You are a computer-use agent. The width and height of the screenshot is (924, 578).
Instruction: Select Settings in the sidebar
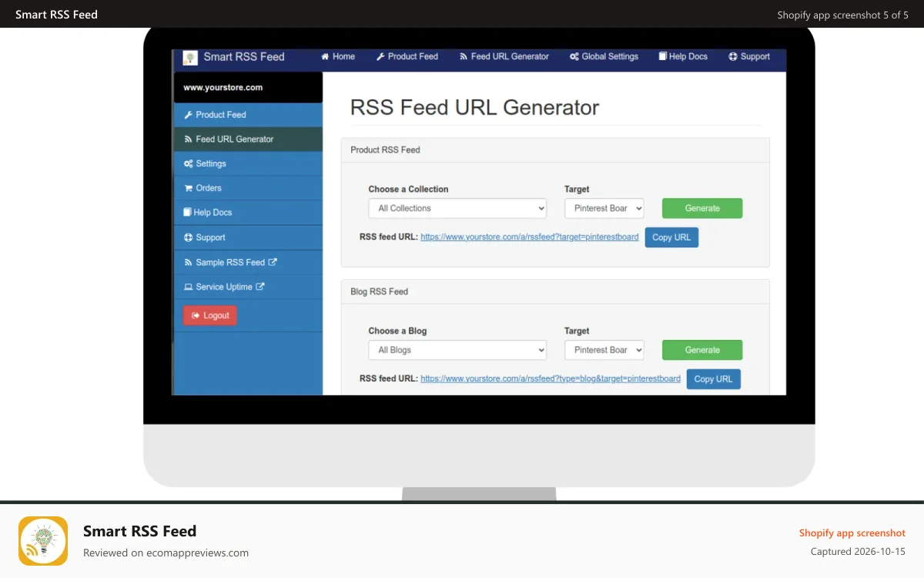[x=248, y=164]
